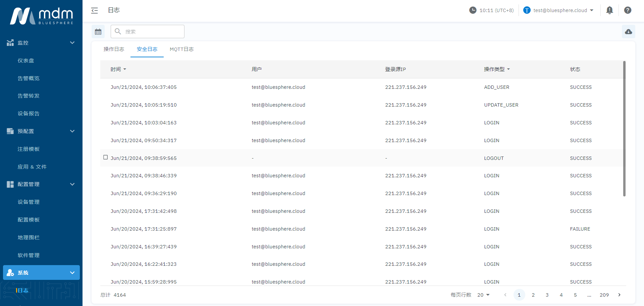Open the help question mark icon

(628, 10)
